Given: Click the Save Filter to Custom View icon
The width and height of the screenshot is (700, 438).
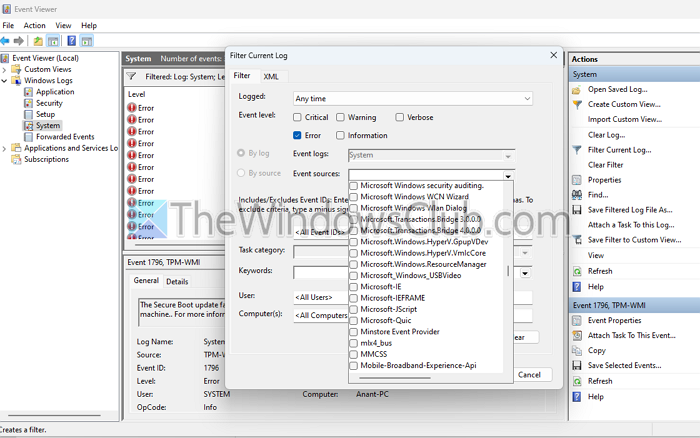Looking at the screenshot, I should click(577, 240).
